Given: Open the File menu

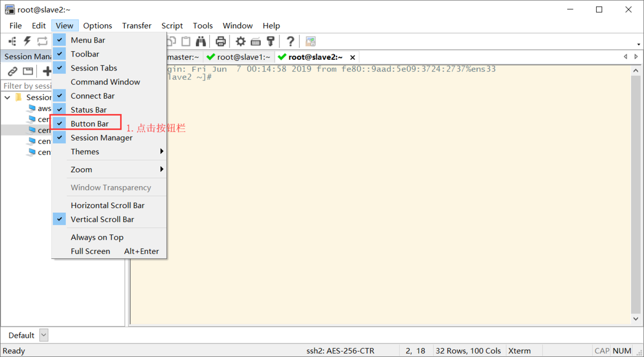Looking at the screenshot, I should (16, 25).
